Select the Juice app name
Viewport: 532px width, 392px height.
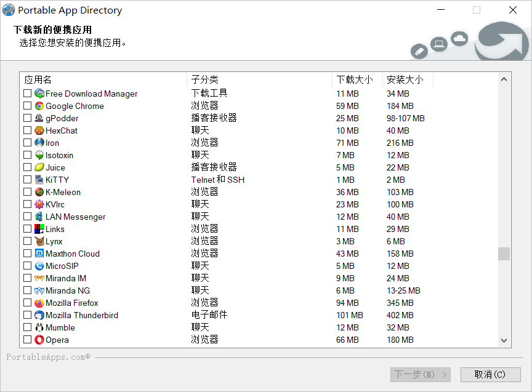pyautogui.click(x=55, y=167)
